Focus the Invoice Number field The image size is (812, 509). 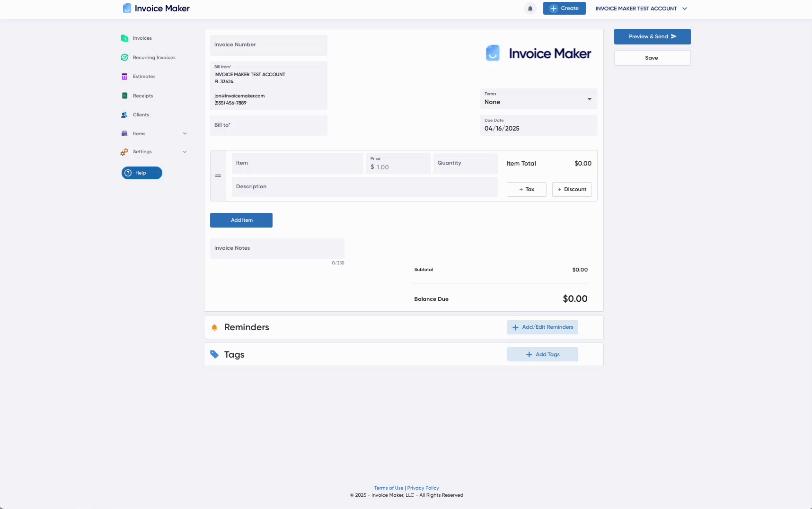pyautogui.click(x=269, y=45)
